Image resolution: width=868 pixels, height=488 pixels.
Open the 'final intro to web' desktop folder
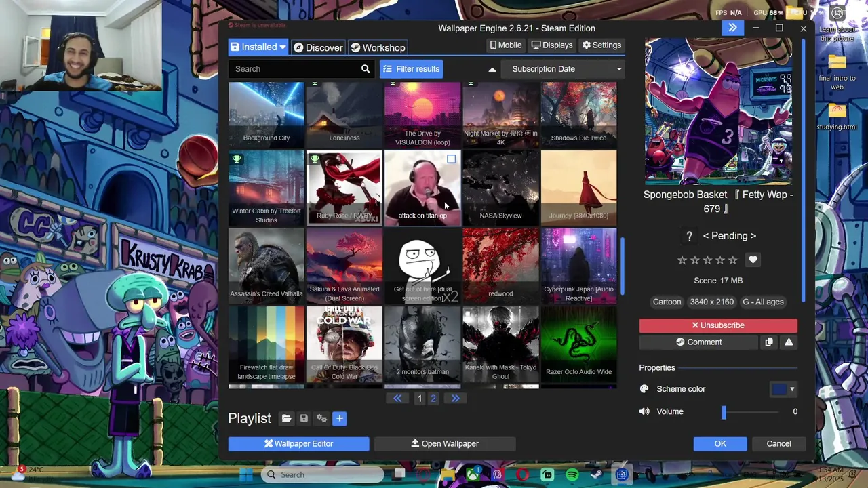pos(837,73)
